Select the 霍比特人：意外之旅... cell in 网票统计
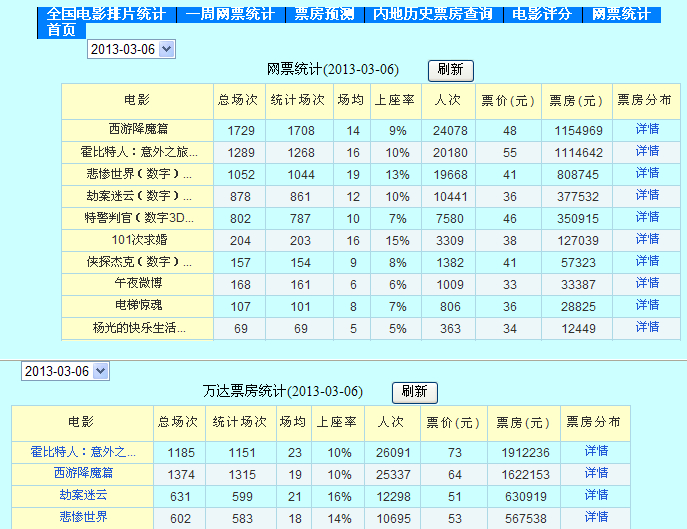The image size is (687, 529). point(139,152)
